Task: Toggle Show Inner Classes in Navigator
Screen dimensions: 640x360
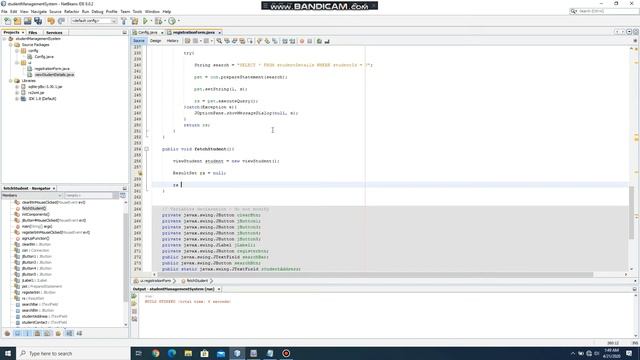Action: pyautogui.click(x=47, y=333)
